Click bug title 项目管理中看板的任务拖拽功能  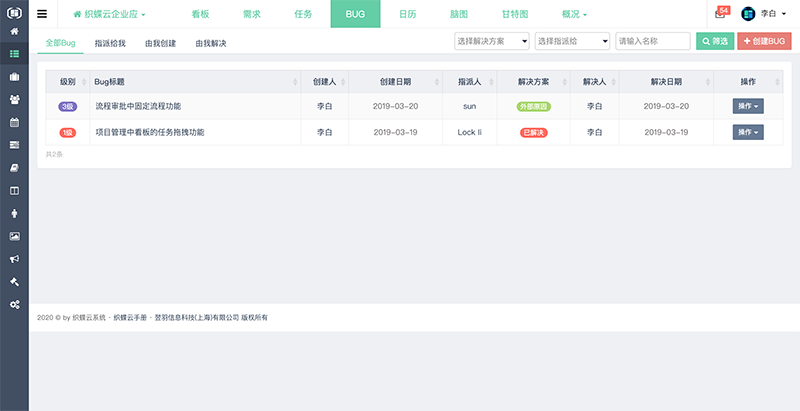pos(150,132)
